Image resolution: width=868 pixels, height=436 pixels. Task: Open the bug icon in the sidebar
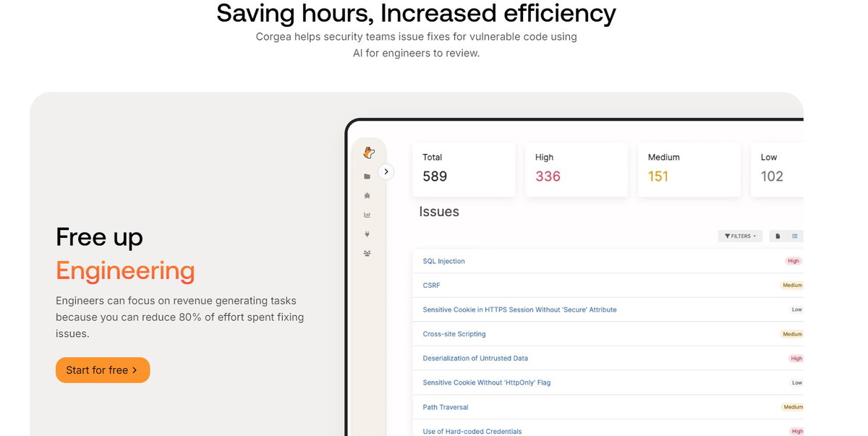[x=367, y=196]
